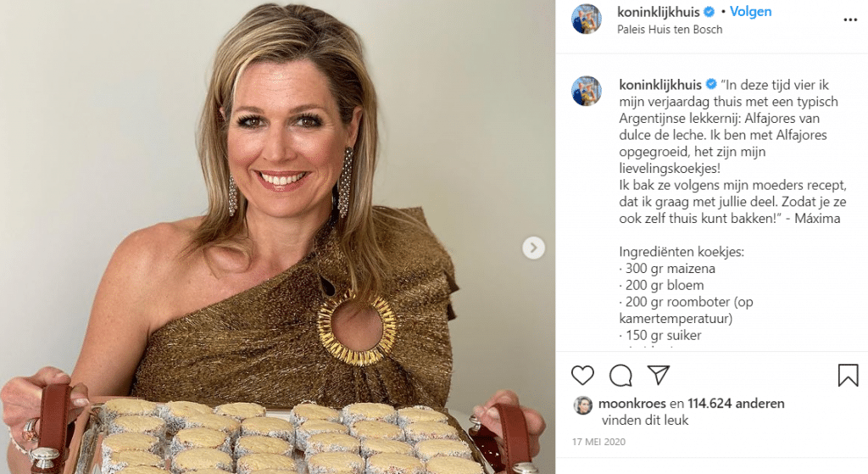The height and width of the screenshot is (474, 868).
Task: Open comments with the speech bubble icon
Action: pos(620,376)
